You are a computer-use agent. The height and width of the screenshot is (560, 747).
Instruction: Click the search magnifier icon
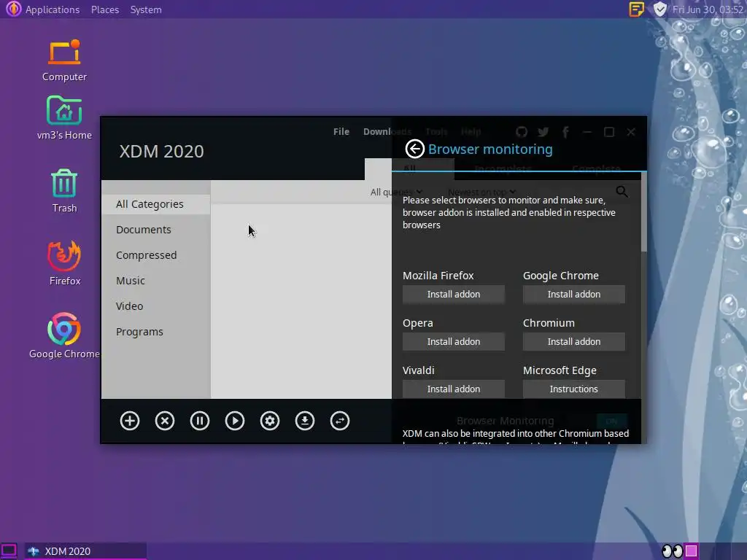click(x=622, y=192)
